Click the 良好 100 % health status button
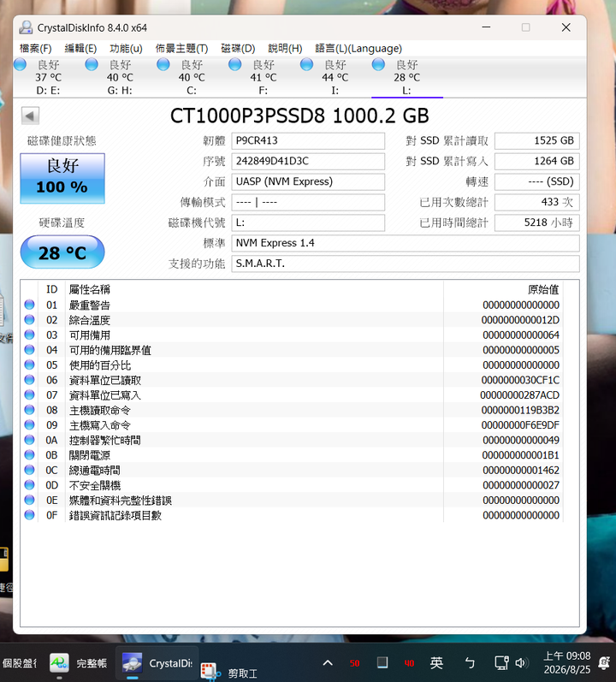Viewport: 616px width, 682px height. [x=62, y=178]
